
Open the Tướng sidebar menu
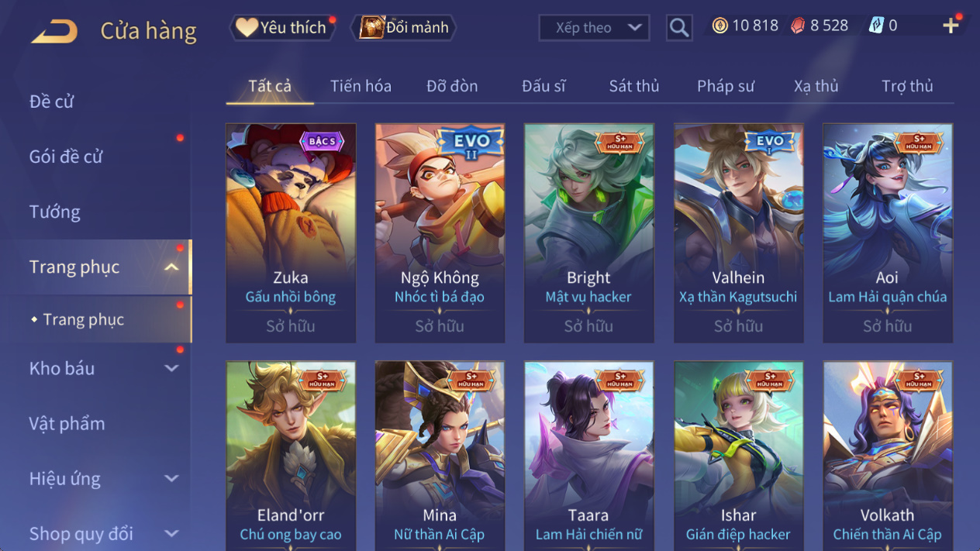55,212
